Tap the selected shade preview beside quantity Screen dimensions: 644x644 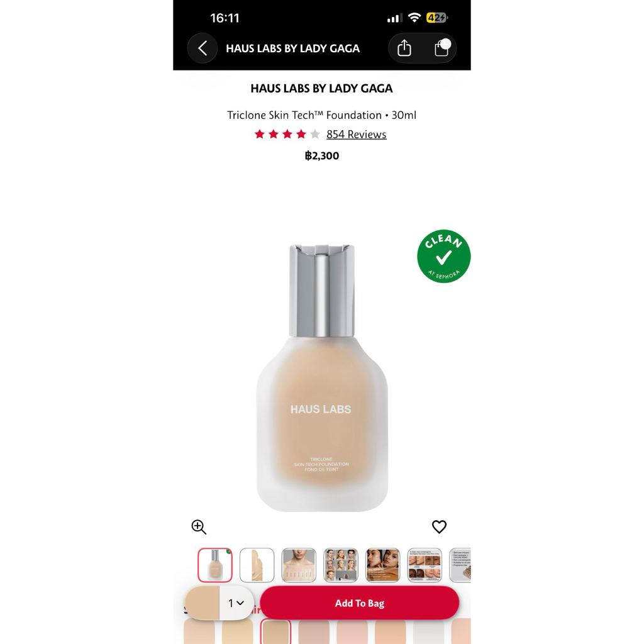(202, 603)
